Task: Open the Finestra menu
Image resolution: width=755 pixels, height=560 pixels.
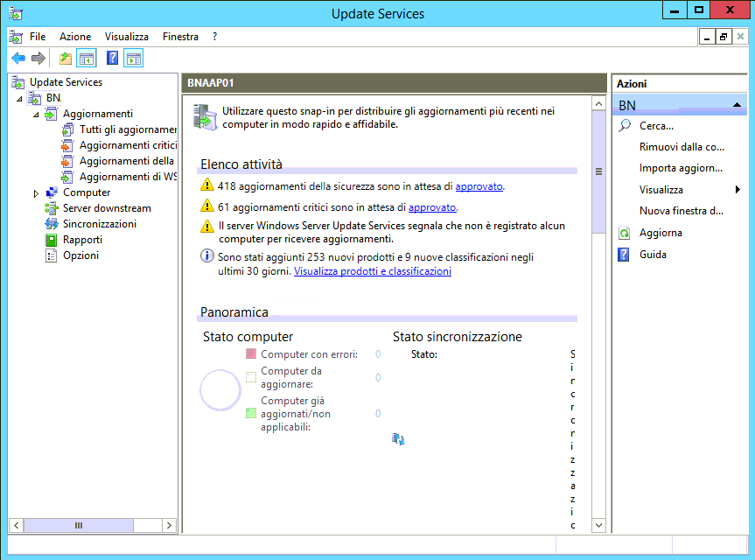Action: pos(180,37)
